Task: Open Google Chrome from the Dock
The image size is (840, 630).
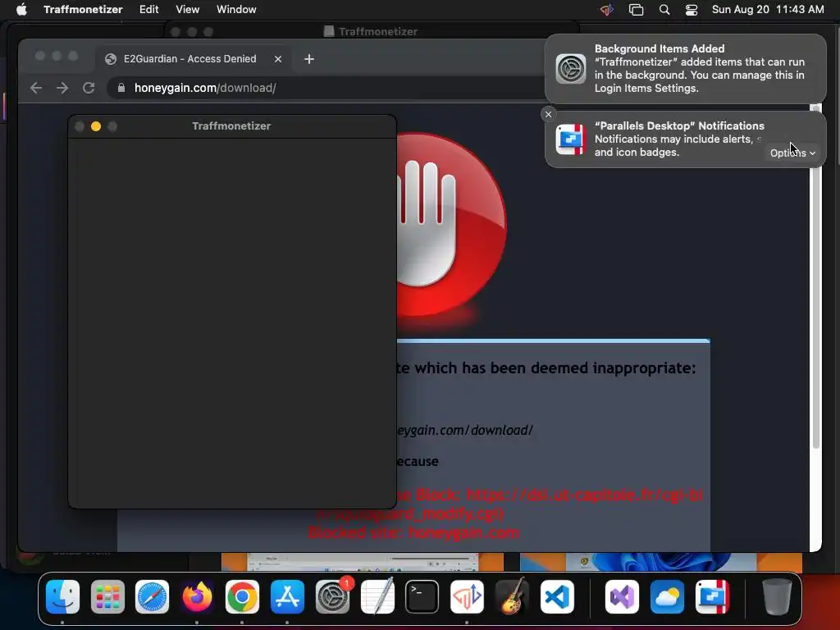Action: click(x=242, y=597)
